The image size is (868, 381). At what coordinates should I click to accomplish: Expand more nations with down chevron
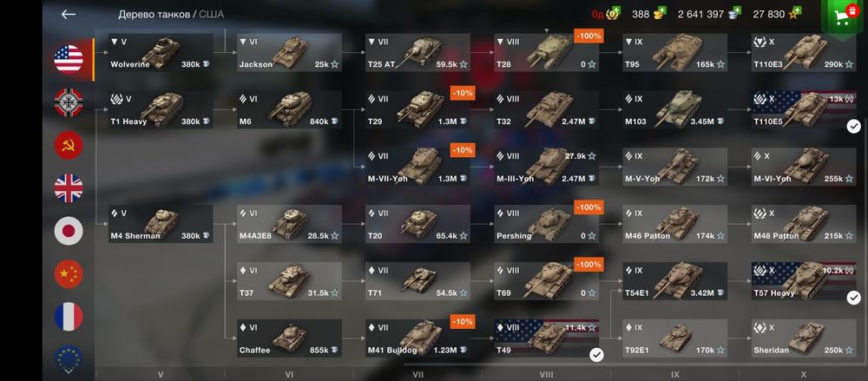click(x=69, y=371)
